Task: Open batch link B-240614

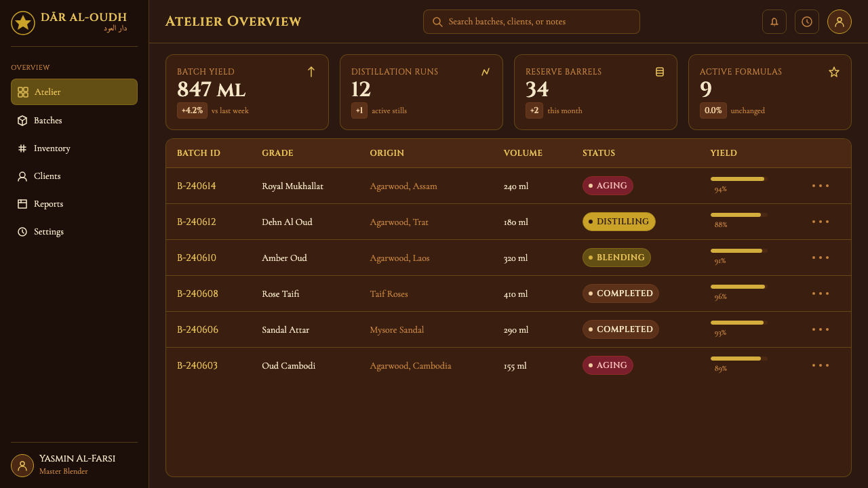Action: pyautogui.click(x=197, y=186)
